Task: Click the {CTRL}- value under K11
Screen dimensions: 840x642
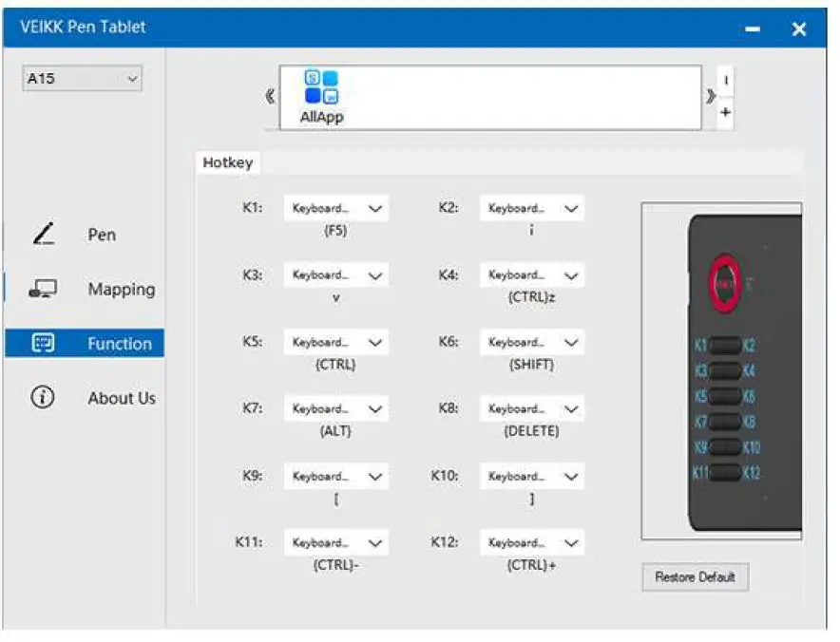Action: click(335, 565)
